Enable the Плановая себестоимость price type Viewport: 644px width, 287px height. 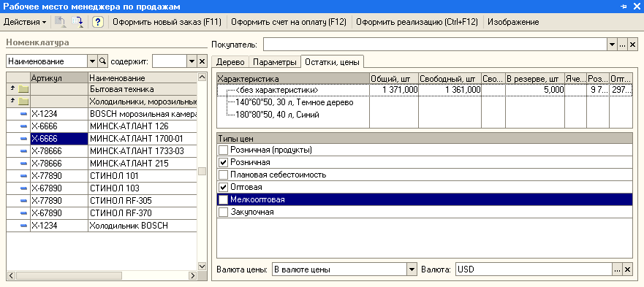(223, 175)
